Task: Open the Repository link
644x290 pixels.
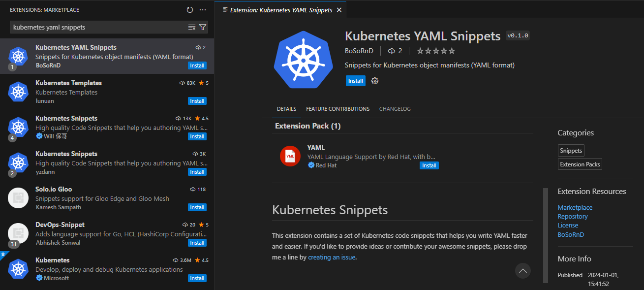Action: [x=572, y=216]
